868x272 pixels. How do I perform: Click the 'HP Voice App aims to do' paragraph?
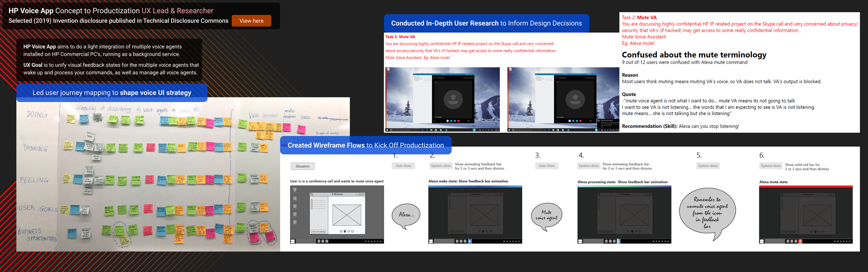click(x=102, y=50)
